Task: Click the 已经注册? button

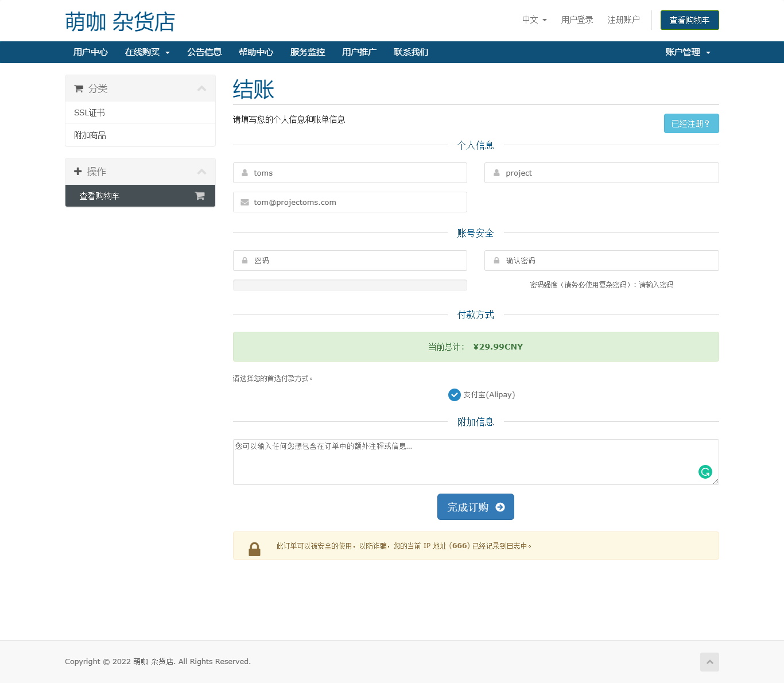Action: 691,123
